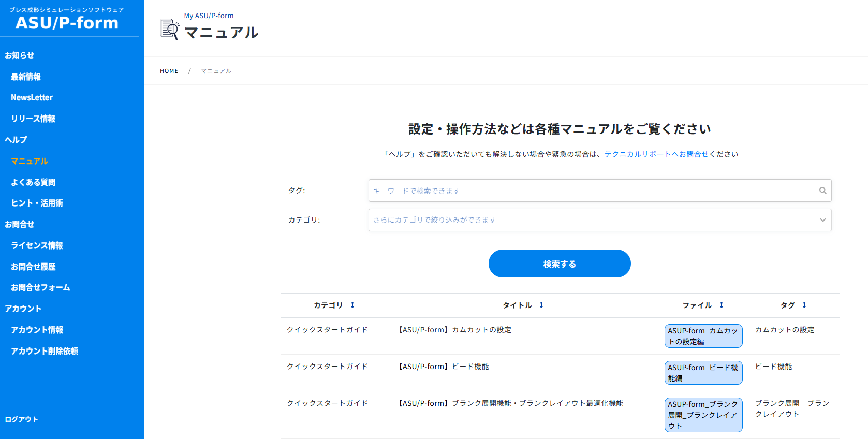Open the ASUP-form_ビード機能編 file
Image resolution: width=868 pixels, height=439 pixels.
pyautogui.click(x=703, y=373)
